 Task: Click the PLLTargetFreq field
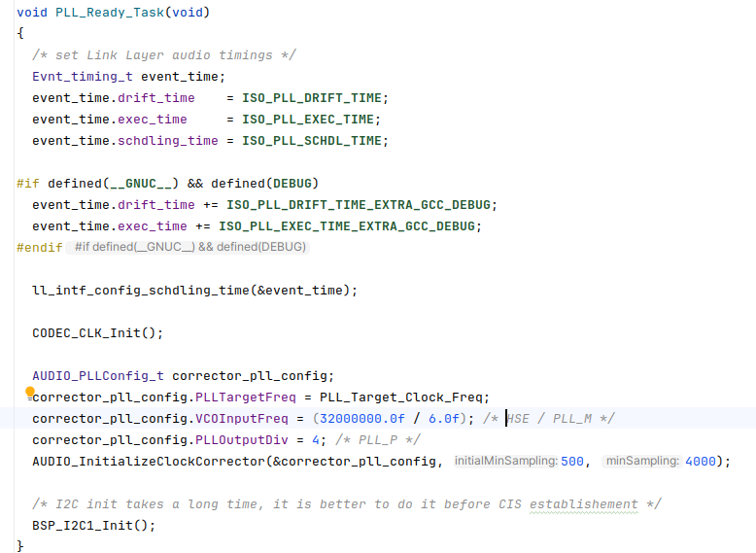246,397
